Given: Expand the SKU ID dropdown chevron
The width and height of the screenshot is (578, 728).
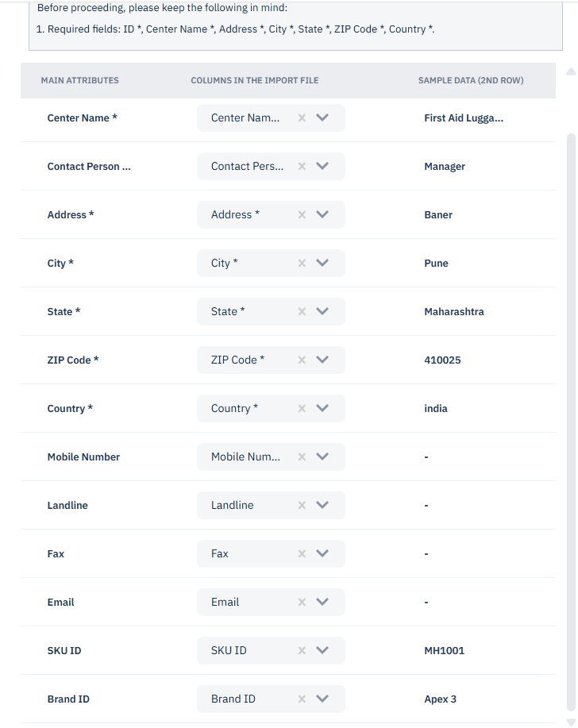Looking at the screenshot, I should 322,651.
